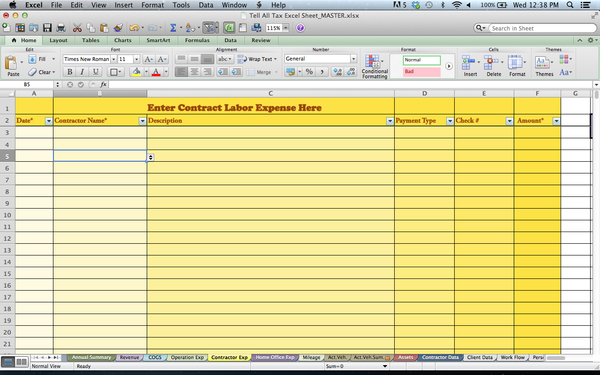Undo the last action

134,28
